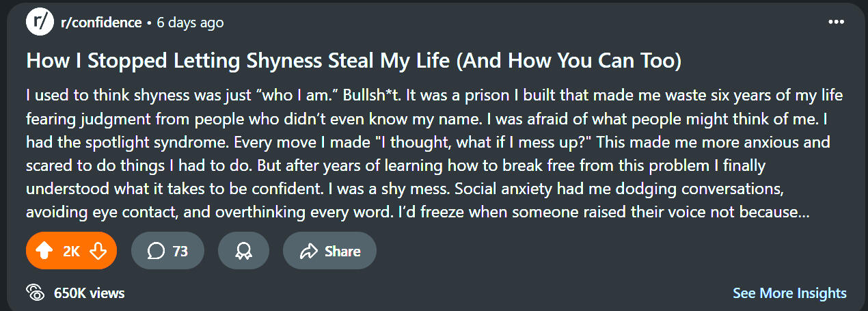Open the See More Insights link
This screenshot has width=868, height=311.
click(x=789, y=293)
